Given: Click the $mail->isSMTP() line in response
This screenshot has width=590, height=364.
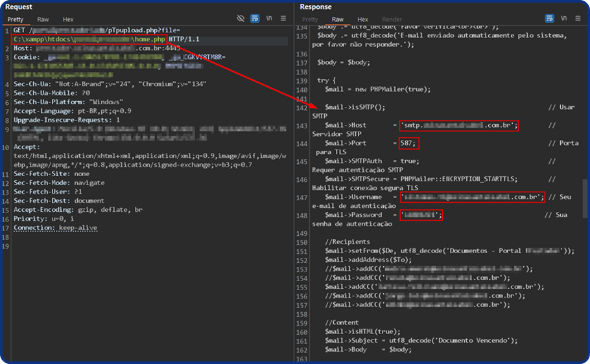Looking at the screenshot, I should pyautogui.click(x=355, y=108).
